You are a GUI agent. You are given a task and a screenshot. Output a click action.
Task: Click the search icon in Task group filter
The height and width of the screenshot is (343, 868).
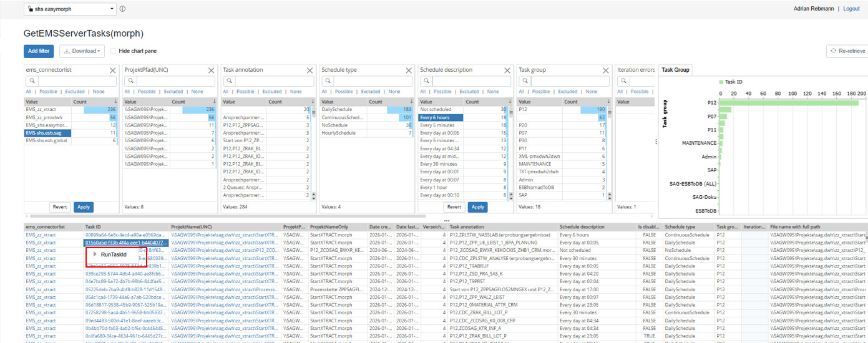coord(524,81)
